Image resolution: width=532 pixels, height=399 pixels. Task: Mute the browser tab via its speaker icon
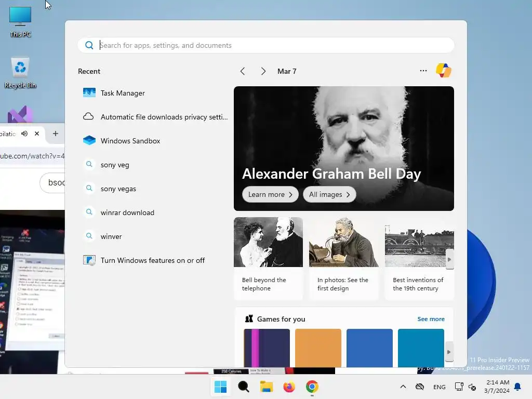(x=24, y=134)
